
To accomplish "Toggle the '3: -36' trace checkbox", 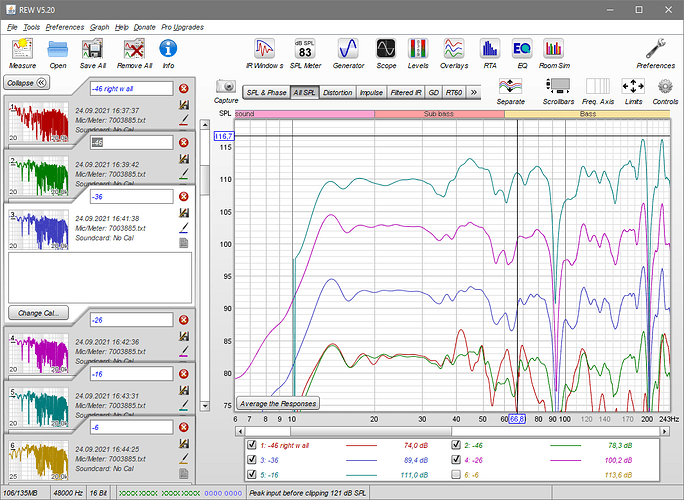I will tap(254, 460).
